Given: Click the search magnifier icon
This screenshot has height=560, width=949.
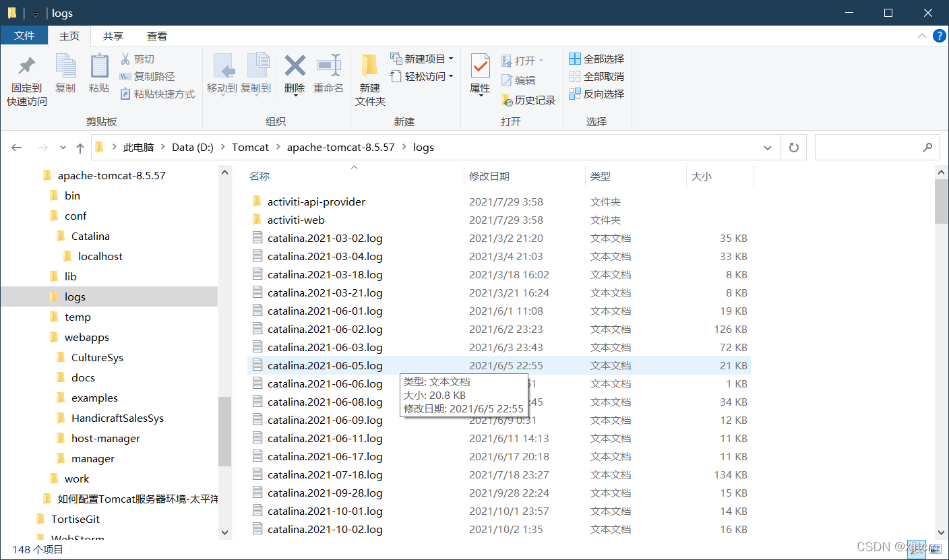Looking at the screenshot, I should 928,148.
